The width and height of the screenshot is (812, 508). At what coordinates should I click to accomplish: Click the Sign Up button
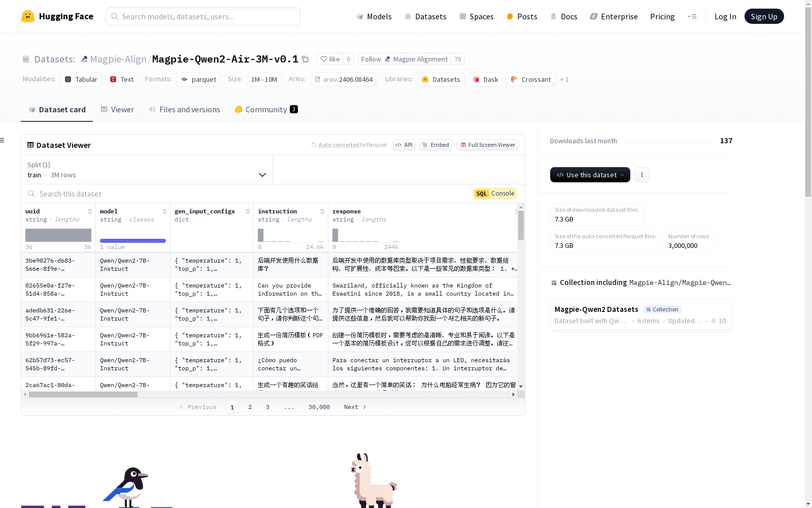pyautogui.click(x=764, y=16)
